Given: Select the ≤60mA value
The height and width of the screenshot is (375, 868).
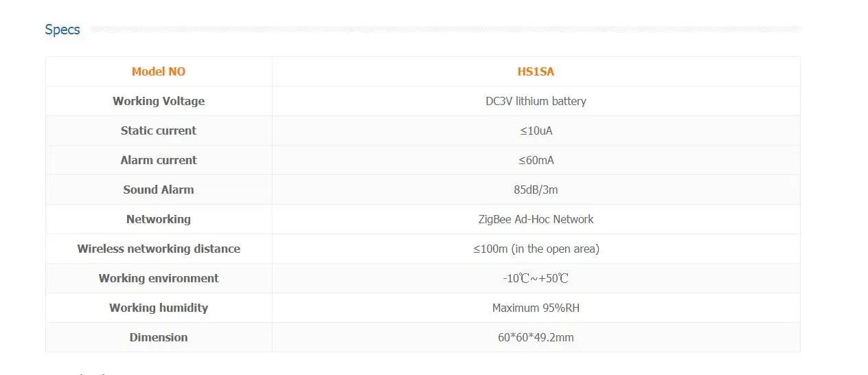Looking at the screenshot, I should 536,160.
